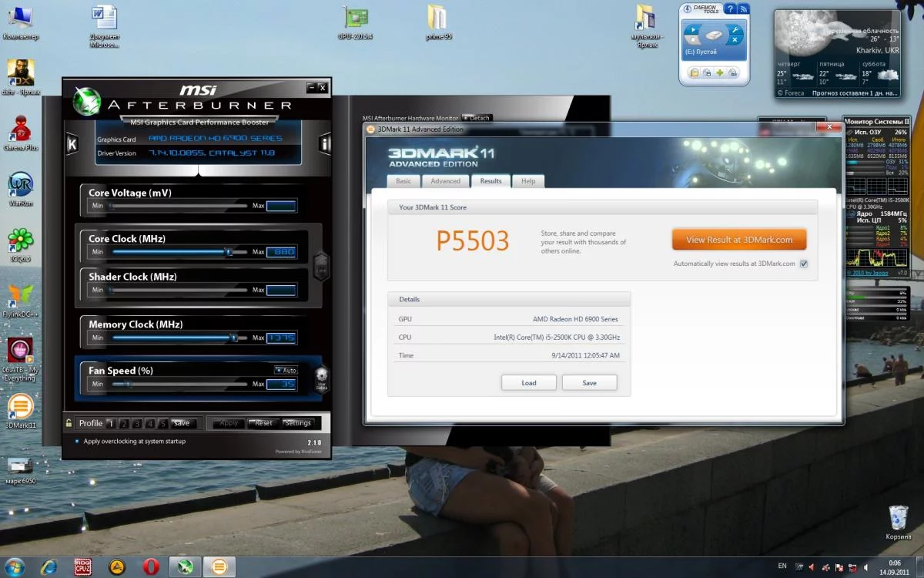Screen dimensions: 924x578
Task: Open the prime95 folder on desktop
Action: (x=438, y=18)
